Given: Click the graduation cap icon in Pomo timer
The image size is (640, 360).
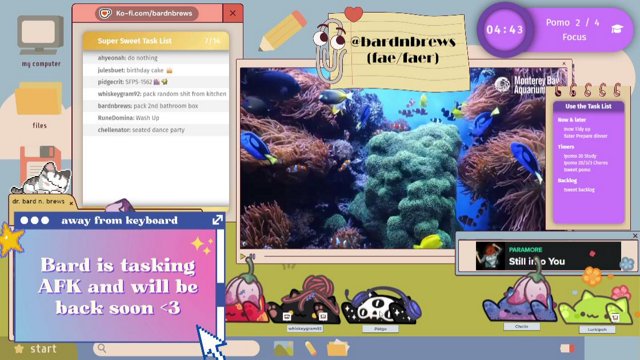Looking at the screenshot, I should point(617,29).
